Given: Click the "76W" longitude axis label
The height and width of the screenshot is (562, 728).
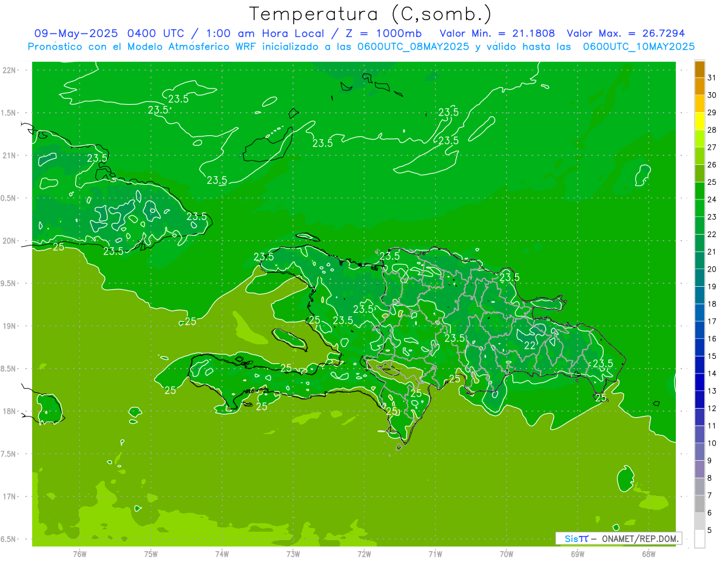Looking at the screenshot, I should tap(79, 554).
